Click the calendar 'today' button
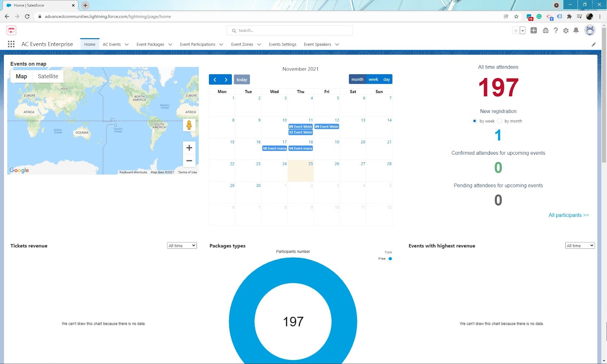Image resolution: width=607 pixels, height=364 pixels. [242, 80]
